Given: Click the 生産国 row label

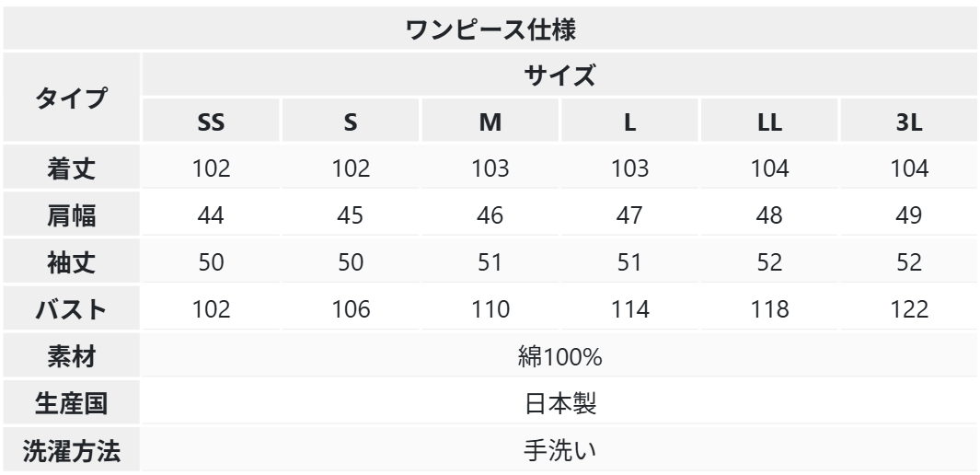Looking at the screenshot, I should [x=71, y=402].
